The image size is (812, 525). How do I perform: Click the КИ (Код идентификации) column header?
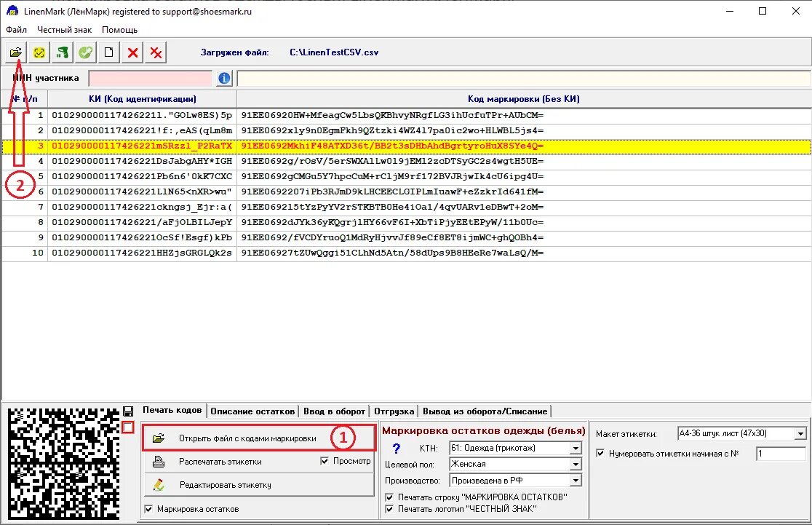click(x=143, y=99)
